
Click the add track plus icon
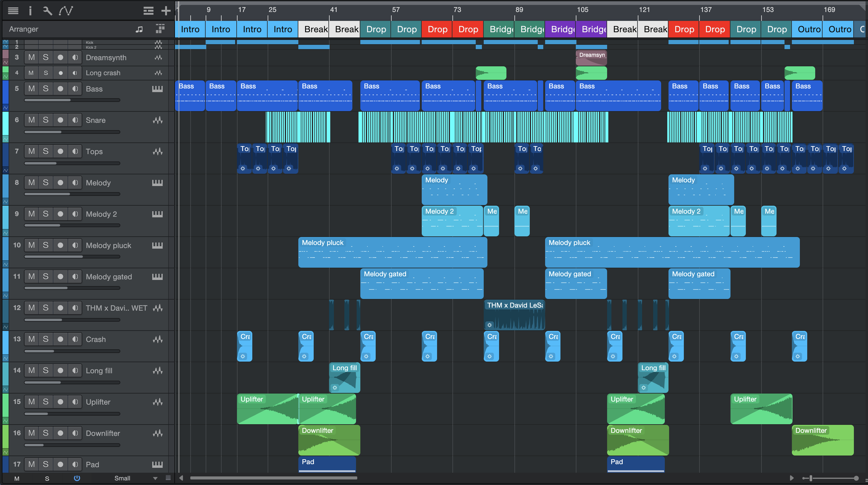pyautogui.click(x=166, y=11)
